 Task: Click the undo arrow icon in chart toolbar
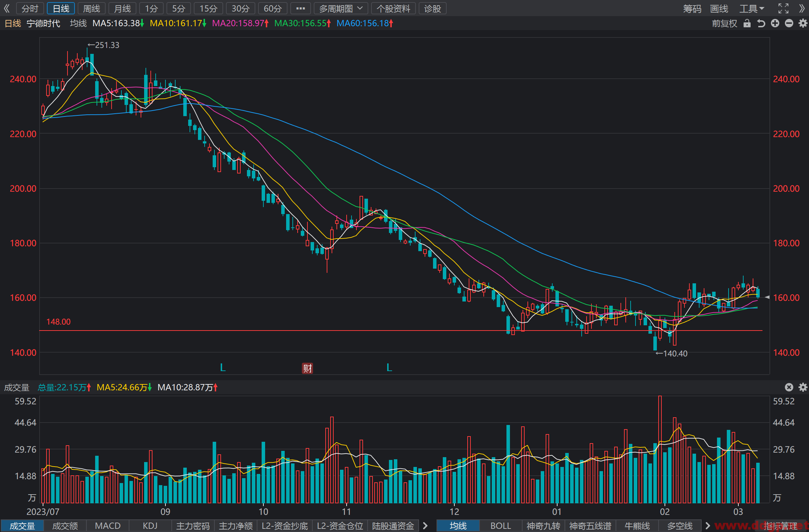[761, 23]
